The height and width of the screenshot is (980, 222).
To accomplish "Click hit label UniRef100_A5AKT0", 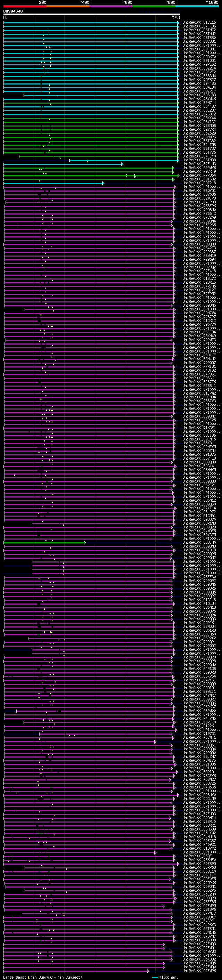I will tap(199, 57).
